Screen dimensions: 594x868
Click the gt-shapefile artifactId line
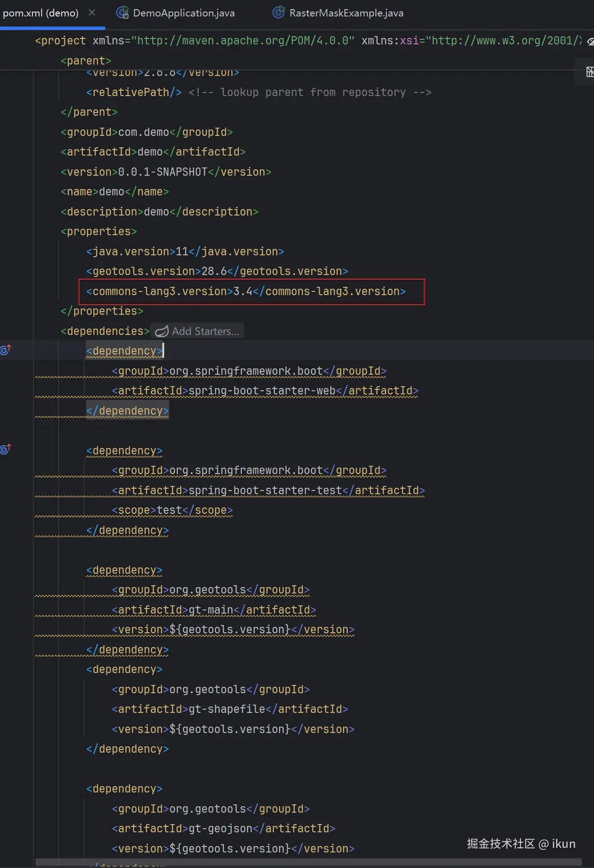[230, 709]
